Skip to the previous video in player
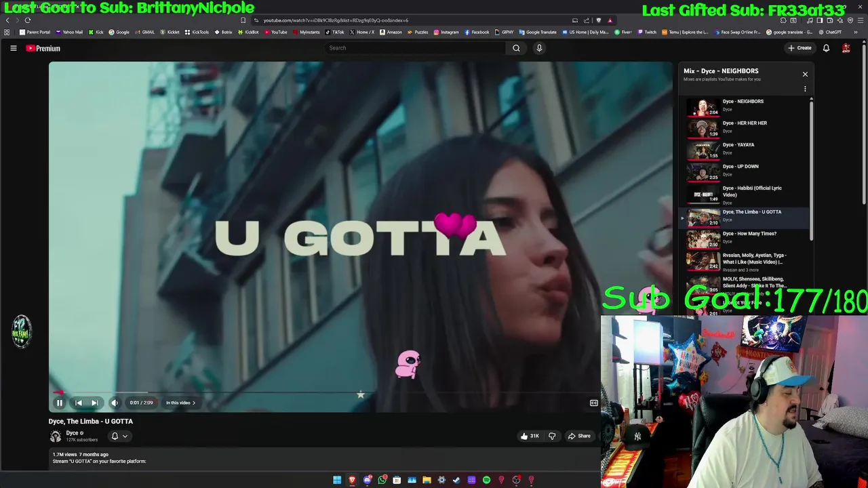The height and width of the screenshot is (488, 868). pyautogui.click(x=78, y=403)
